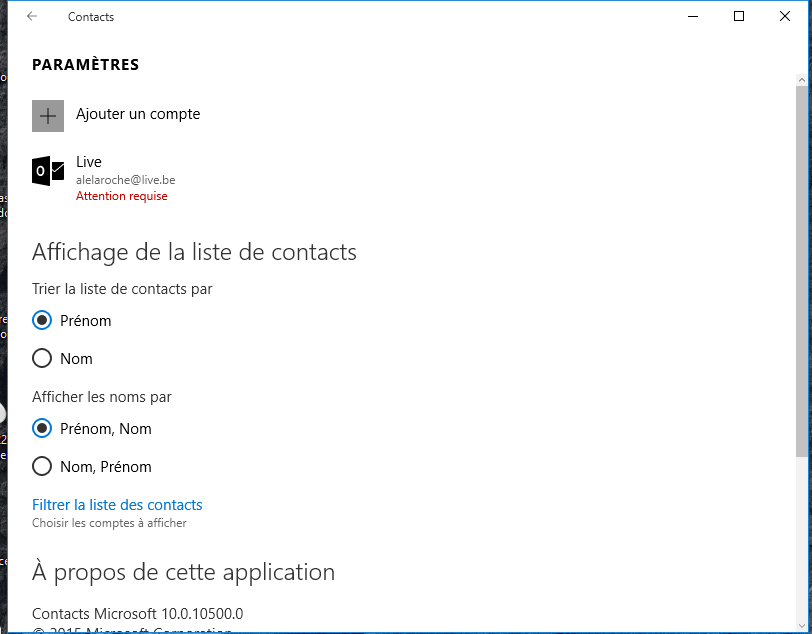The height and width of the screenshot is (634, 812).
Task: Click the scrollbar up arrow
Action: coord(802,80)
